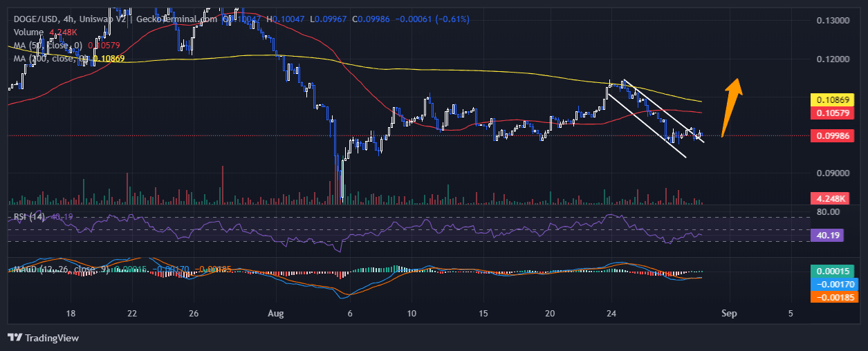Select the DOGE/USD symbol title
The height and width of the screenshot is (351, 868).
pyautogui.click(x=37, y=19)
